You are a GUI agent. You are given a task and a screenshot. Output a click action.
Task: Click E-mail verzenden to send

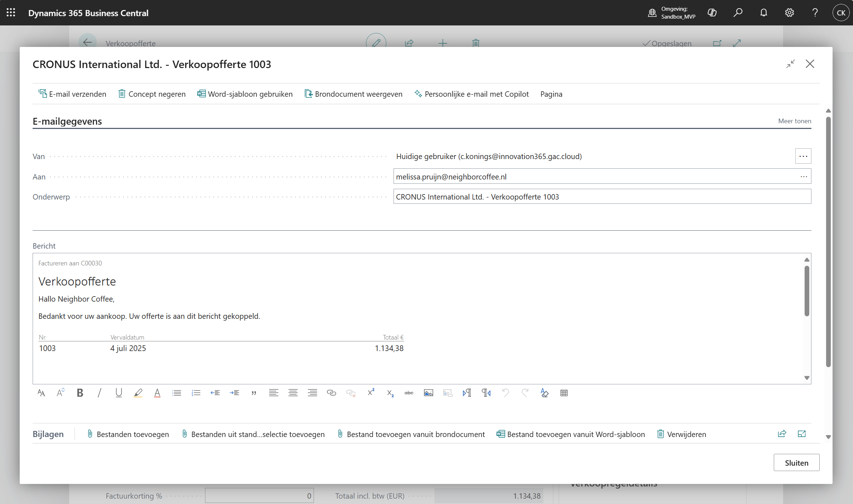pyautogui.click(x=72, y=94)
